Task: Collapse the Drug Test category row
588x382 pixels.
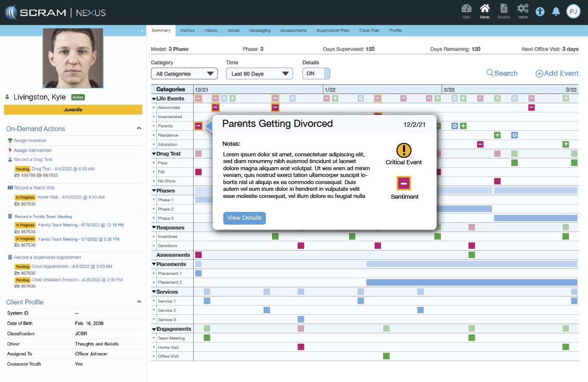Action: coord(154,154)
